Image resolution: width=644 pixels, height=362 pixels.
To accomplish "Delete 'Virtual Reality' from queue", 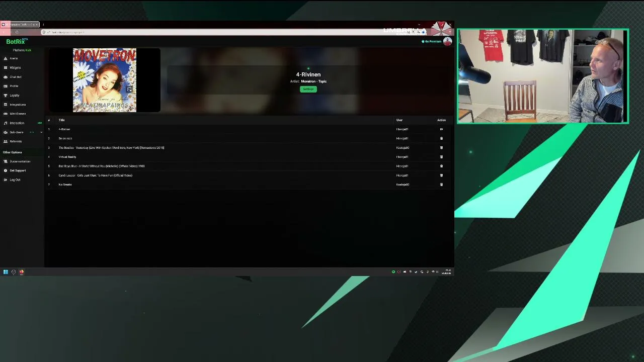I will point(441,157).
